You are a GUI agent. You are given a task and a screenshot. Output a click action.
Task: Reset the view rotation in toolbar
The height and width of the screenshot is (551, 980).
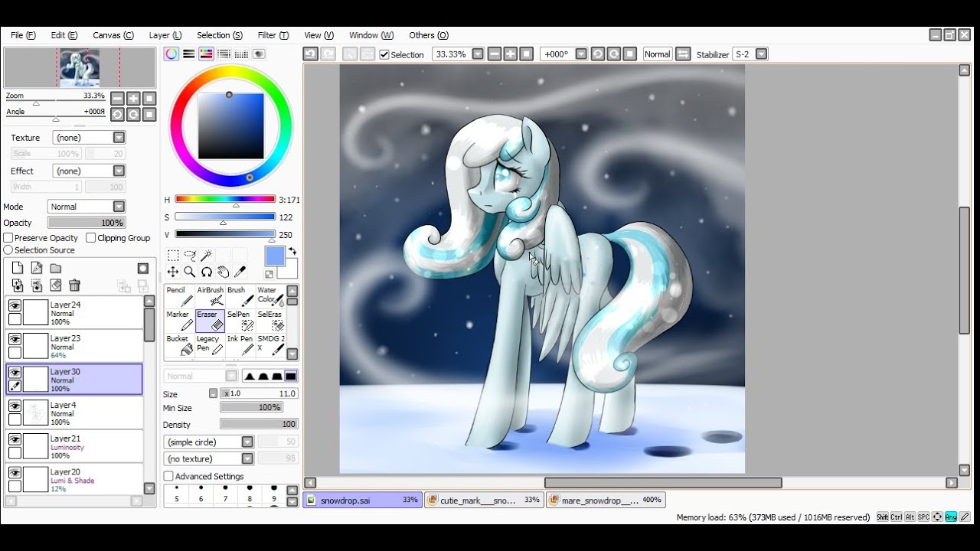click(630, 54)
